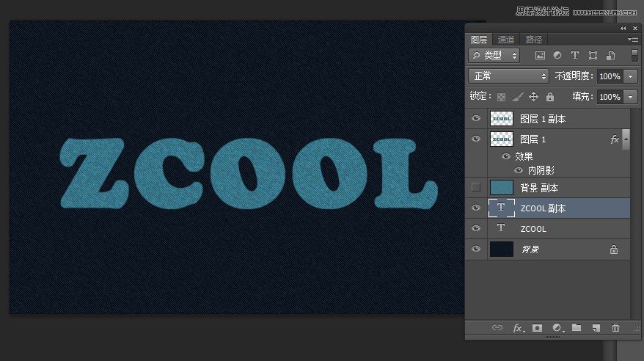This screenshot has height=361, width=644.
Task: Click lock image pixels brush icon
Action: pyautogui.click(x=518, y=97)
